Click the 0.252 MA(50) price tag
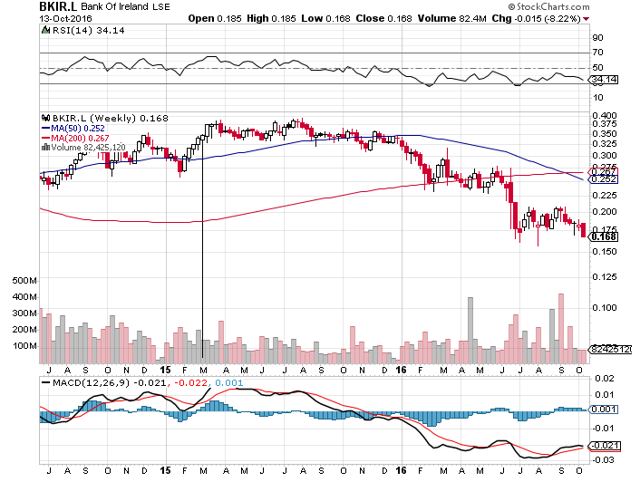This screenshot has width=640, height=482. pos(604,180)
